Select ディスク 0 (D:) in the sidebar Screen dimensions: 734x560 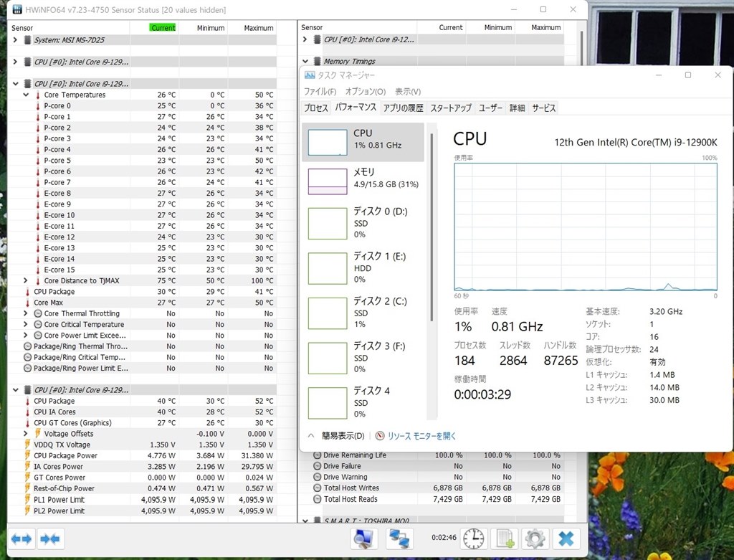point(363,223)
